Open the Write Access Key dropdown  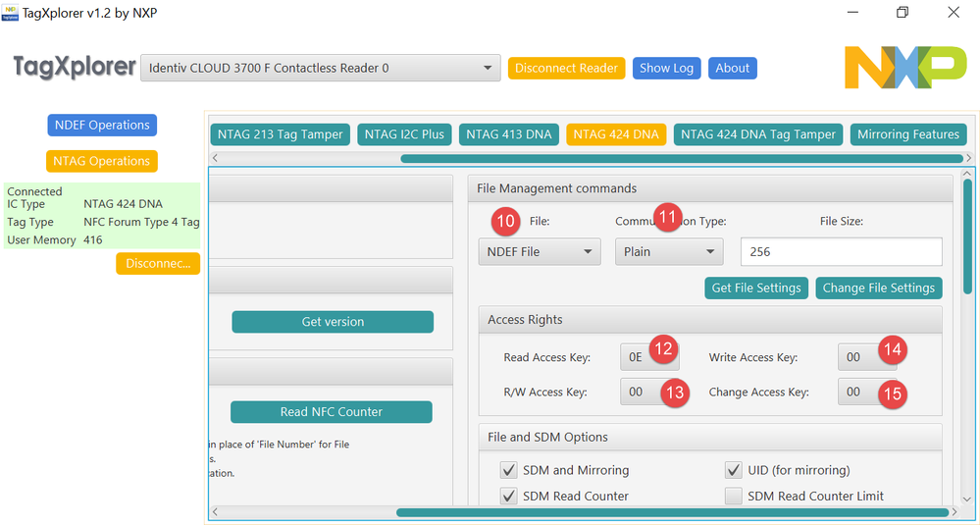click(867, 357)
